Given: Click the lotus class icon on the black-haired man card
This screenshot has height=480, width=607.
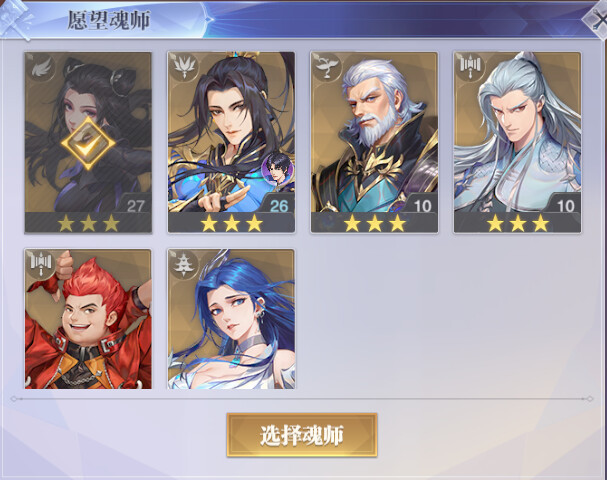Looking at the screenshot, I should (184, 67).
